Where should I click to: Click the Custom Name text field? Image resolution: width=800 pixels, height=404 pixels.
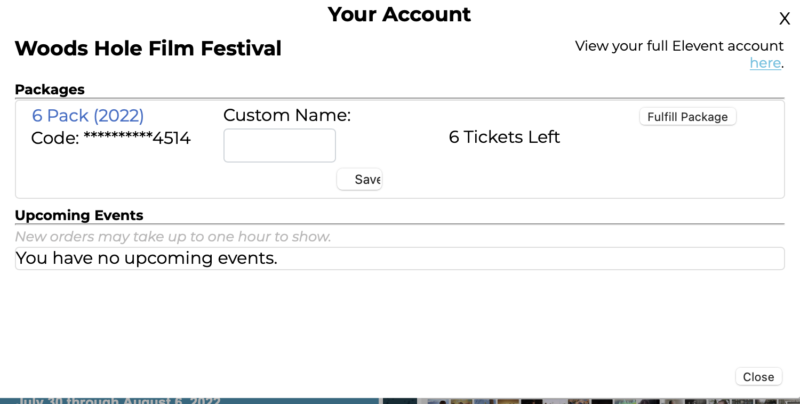point(279,145)
